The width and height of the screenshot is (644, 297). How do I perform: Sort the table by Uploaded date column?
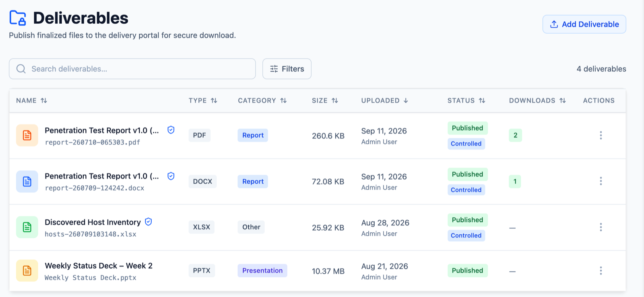point(385,100)
